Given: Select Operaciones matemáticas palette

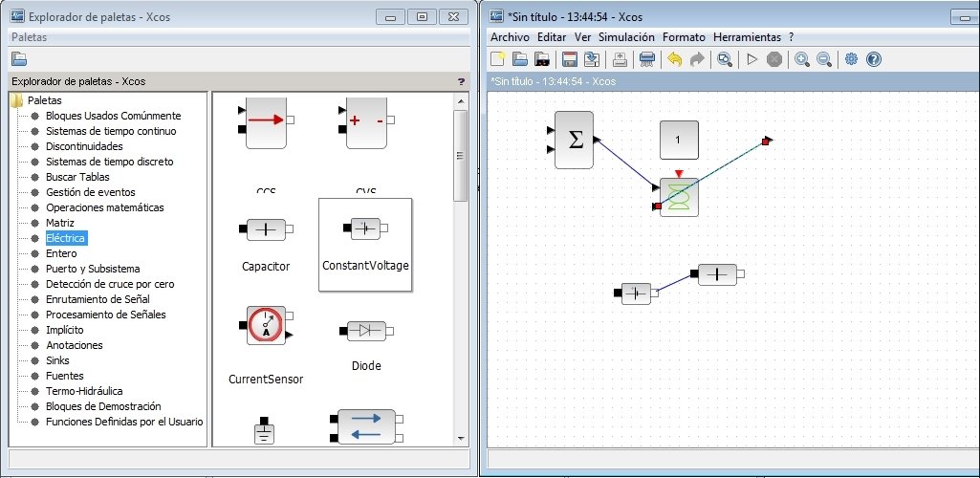Looking at the screenshot, I should pos(105,207).
